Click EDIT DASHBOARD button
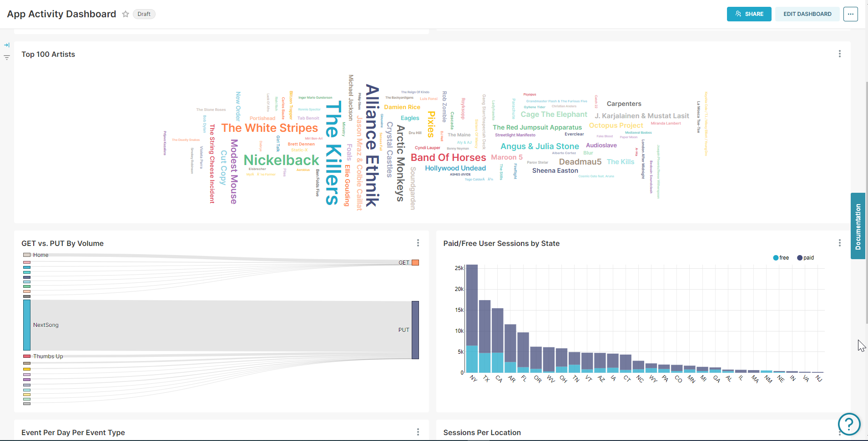868x441 pixels. pos(807,14)
